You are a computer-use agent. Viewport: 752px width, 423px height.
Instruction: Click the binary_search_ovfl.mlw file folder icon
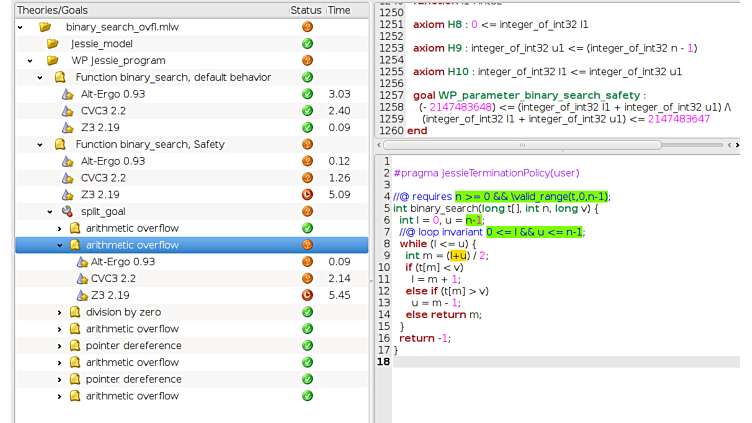click(x=45, y=27)
